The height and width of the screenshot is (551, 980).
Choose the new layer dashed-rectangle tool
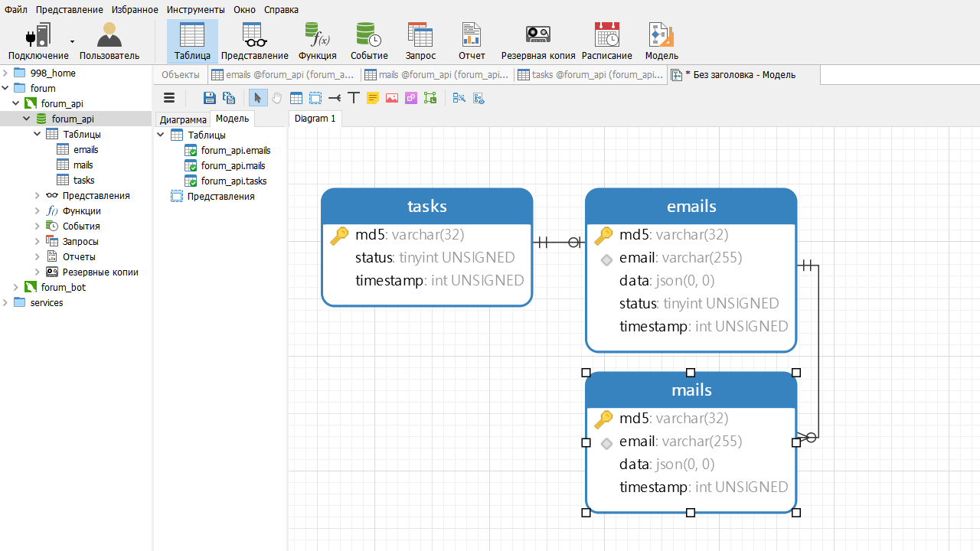tap(315, 98)
